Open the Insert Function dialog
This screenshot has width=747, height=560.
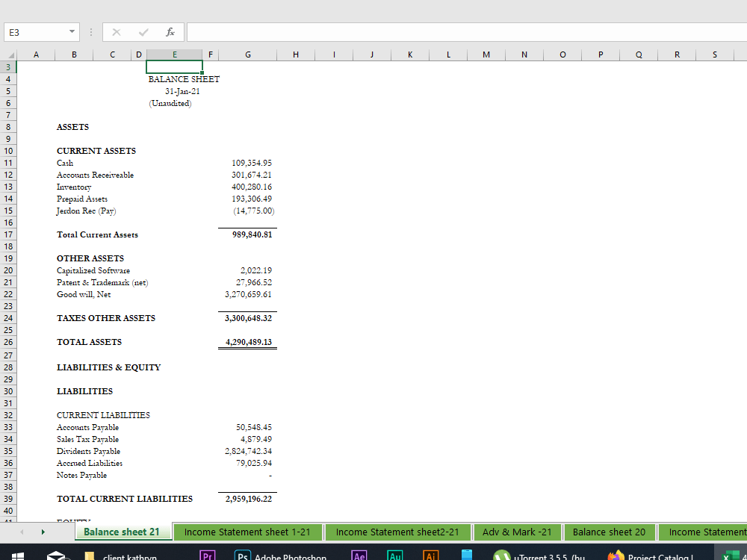pyautogui.click(x=170, y=32)
